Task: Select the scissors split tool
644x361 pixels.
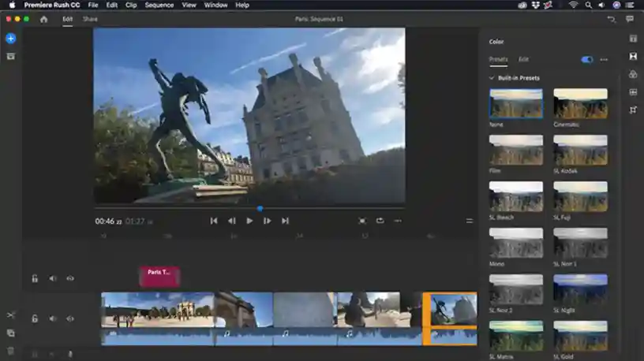Action: [11, 315]
